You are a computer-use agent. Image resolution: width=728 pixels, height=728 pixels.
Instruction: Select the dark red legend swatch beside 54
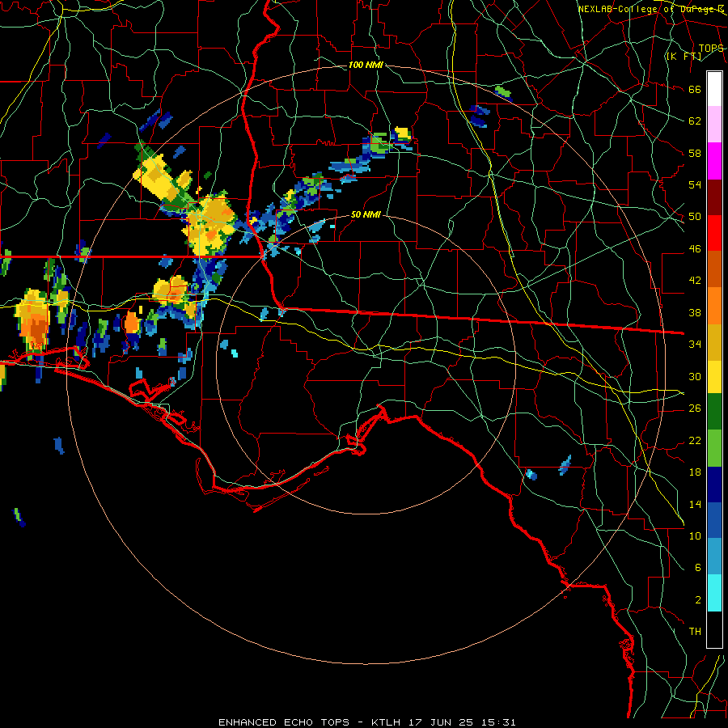coord(714,197)
